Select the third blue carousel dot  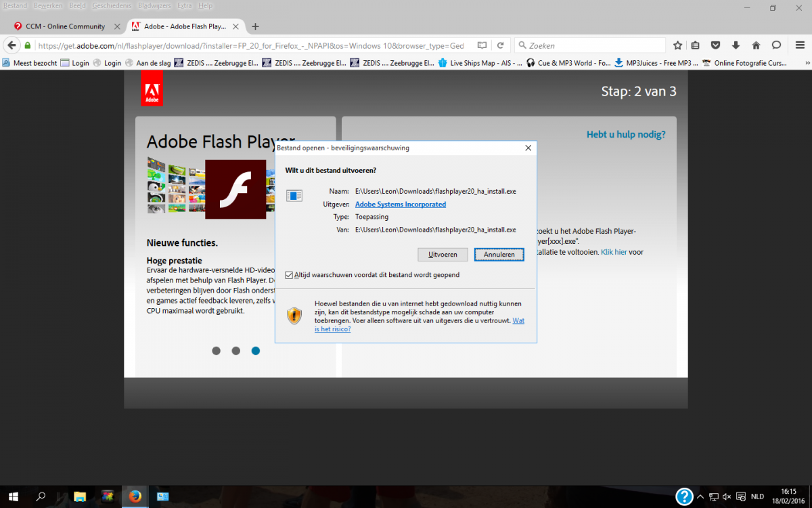(255, 351)
